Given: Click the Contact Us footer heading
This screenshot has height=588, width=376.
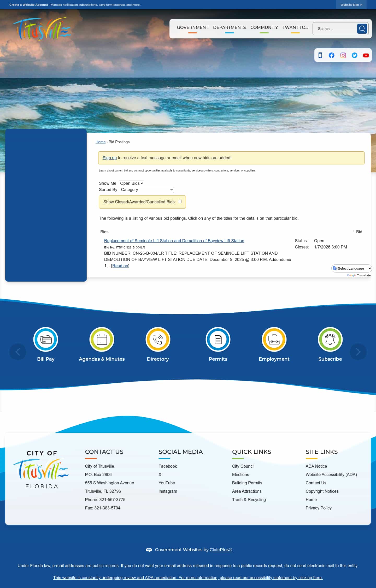Looking at the screenshot, I should click(104, 452).
